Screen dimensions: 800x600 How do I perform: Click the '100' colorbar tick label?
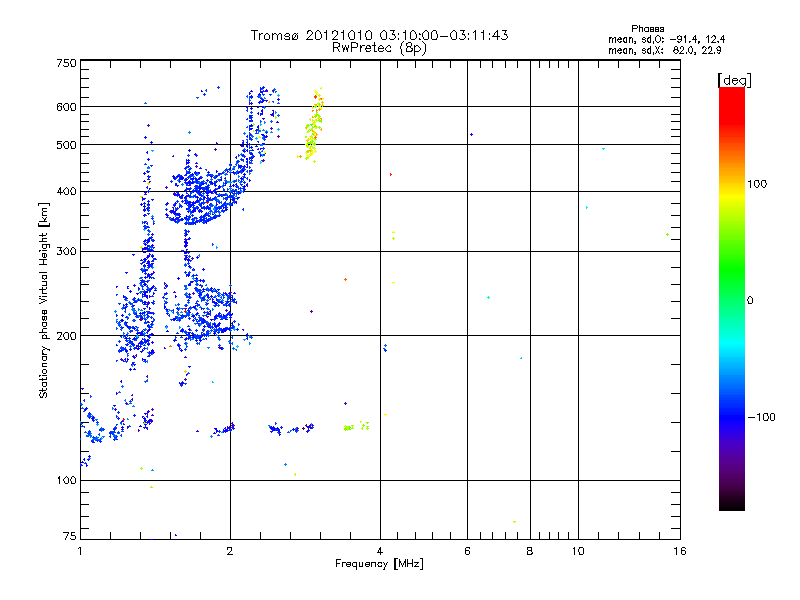[757, 184]
